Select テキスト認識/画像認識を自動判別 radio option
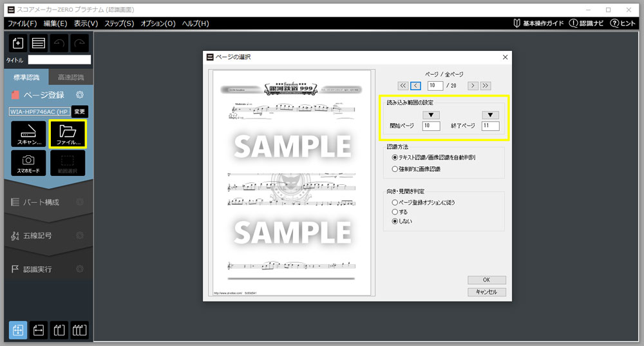644x346 pixels. [x=433, y=157]
